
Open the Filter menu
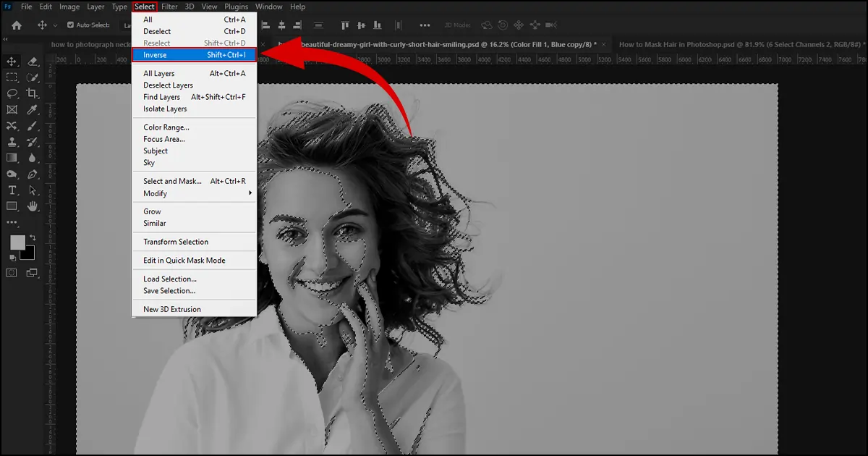(x=169, y=7)
